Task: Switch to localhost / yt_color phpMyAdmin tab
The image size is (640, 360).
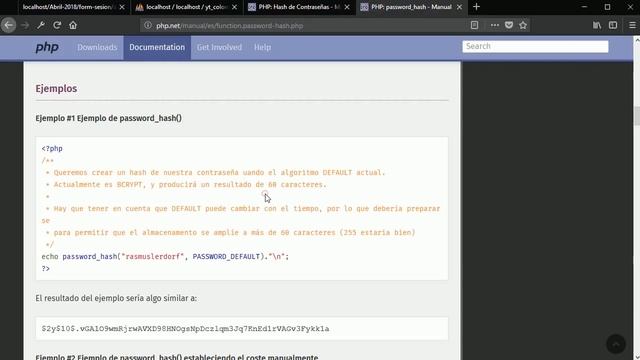Action: pyautogui.click(x=187, y=7)
